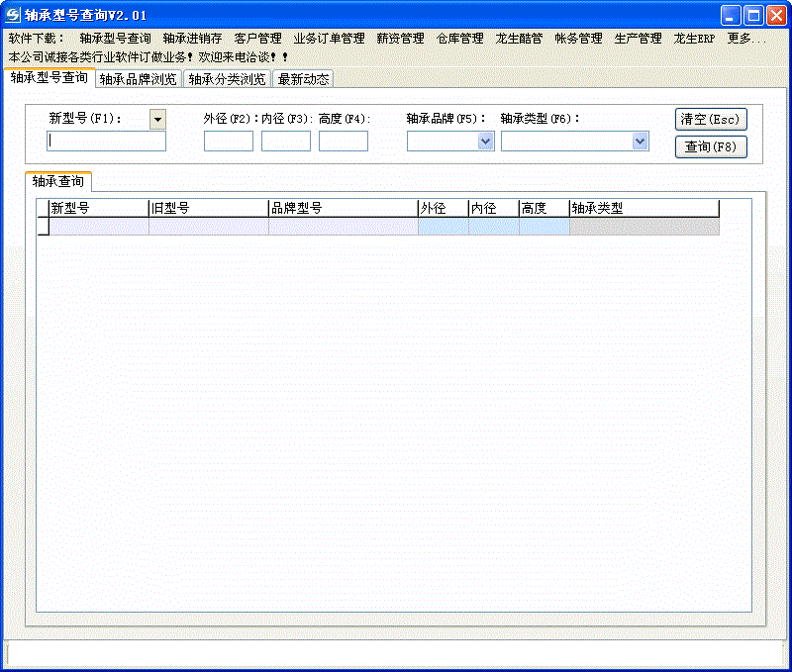Minimize the 轴承型号查询 window
The height and width of the screenshot is (672, 792).
click(731, 16)
